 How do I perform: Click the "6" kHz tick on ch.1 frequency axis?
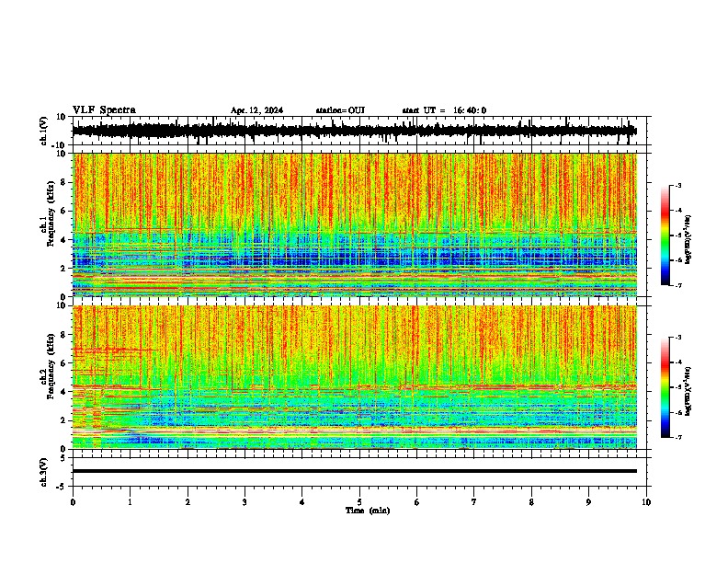point(64,211)
